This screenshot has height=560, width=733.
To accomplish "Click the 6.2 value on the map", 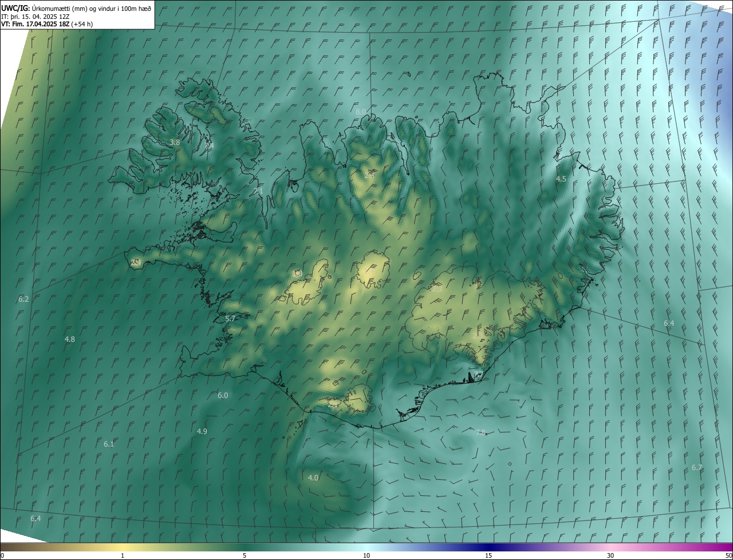I will tap(23, 299).
